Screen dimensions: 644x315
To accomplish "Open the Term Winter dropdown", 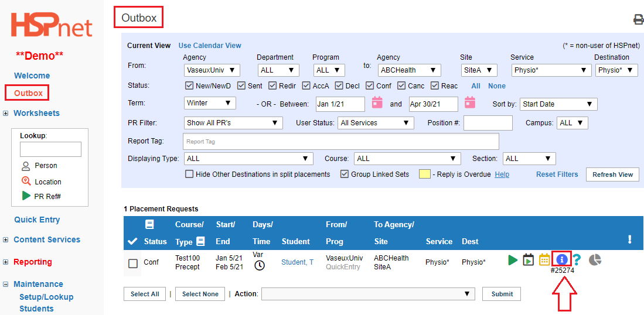I will click(210, 102).
